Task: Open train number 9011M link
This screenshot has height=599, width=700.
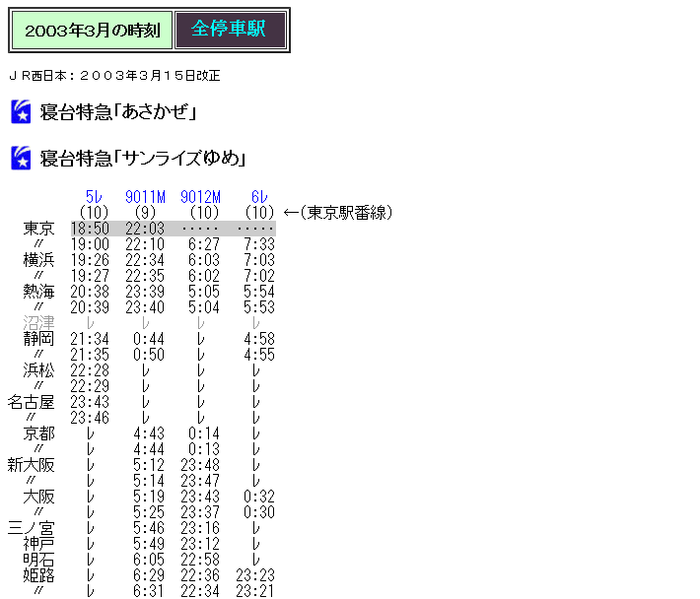Action: (145, 197)
